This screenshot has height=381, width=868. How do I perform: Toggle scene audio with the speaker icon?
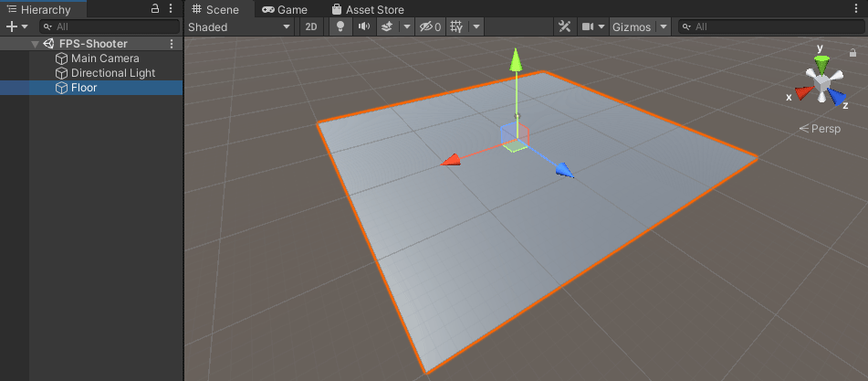point(363,27)
